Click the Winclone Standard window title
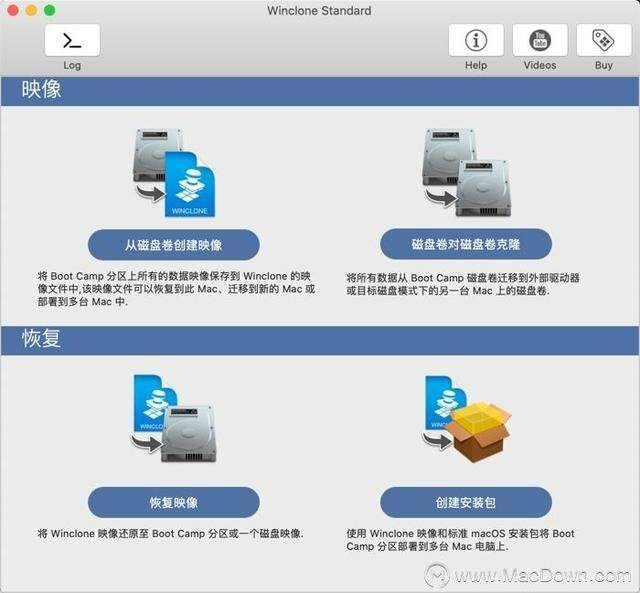Image resolution: width=640 pixels, height=593 pixels. point(319,11)
